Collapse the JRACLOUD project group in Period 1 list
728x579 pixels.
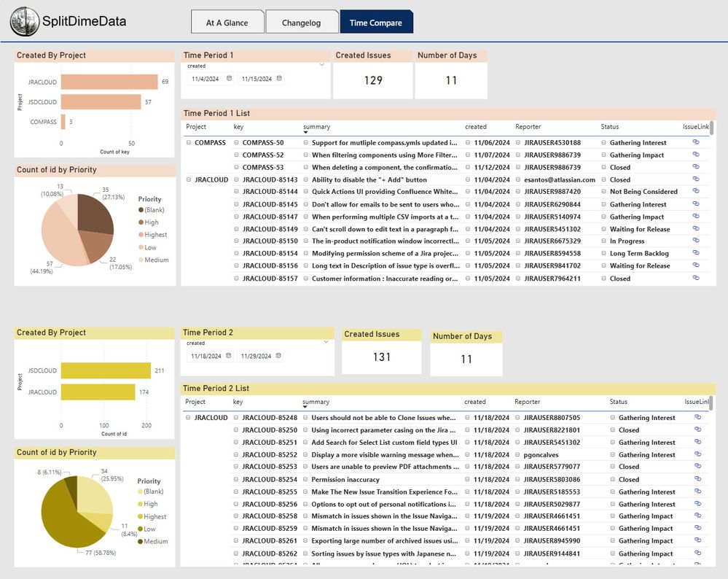189,179
